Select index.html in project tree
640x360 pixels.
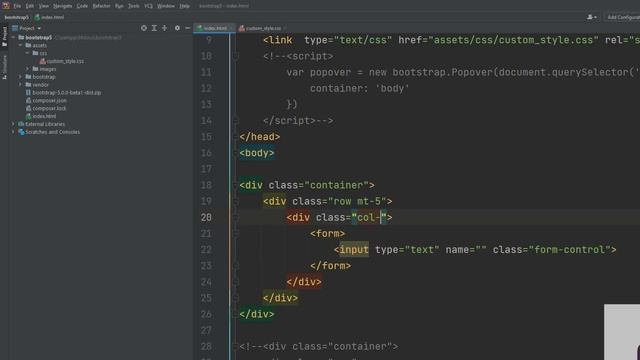(41, 116)
